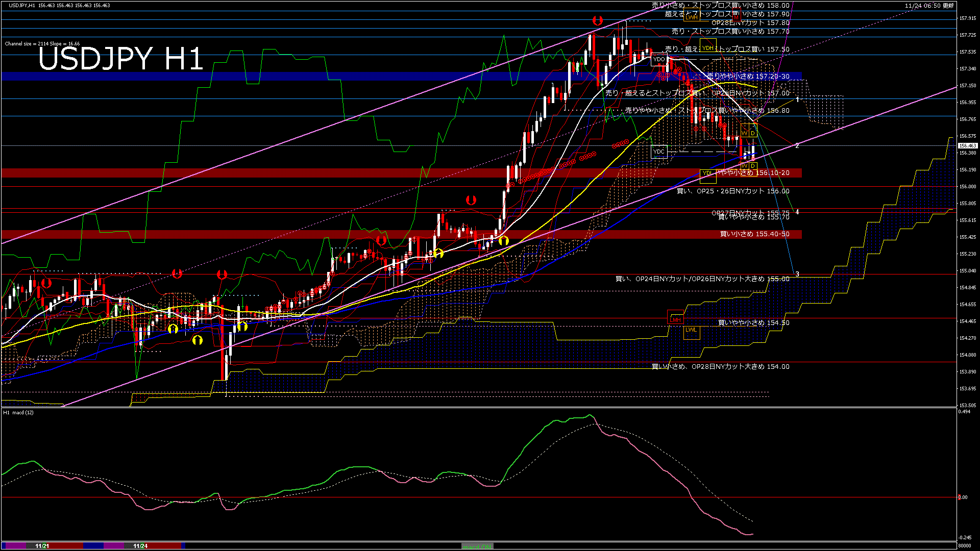Click the current price tag 156.463 on the axis
The image size is (980, 551).
967,144
